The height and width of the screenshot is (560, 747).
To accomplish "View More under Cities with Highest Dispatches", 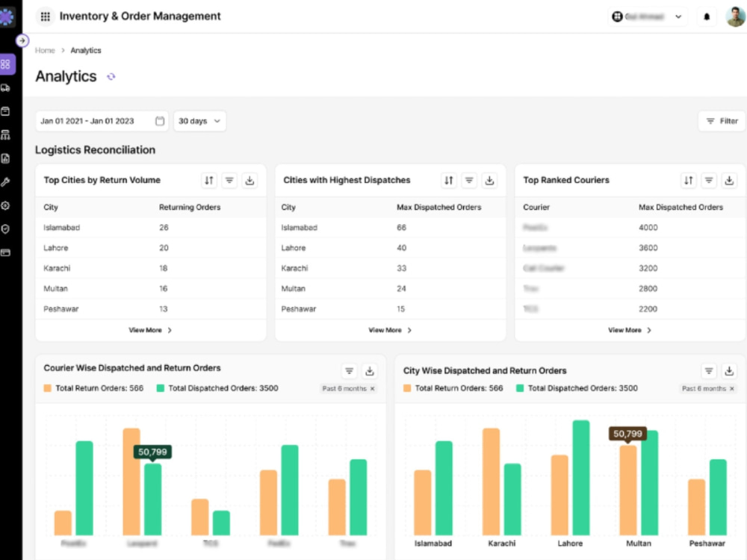I will [x=390, y=330].
